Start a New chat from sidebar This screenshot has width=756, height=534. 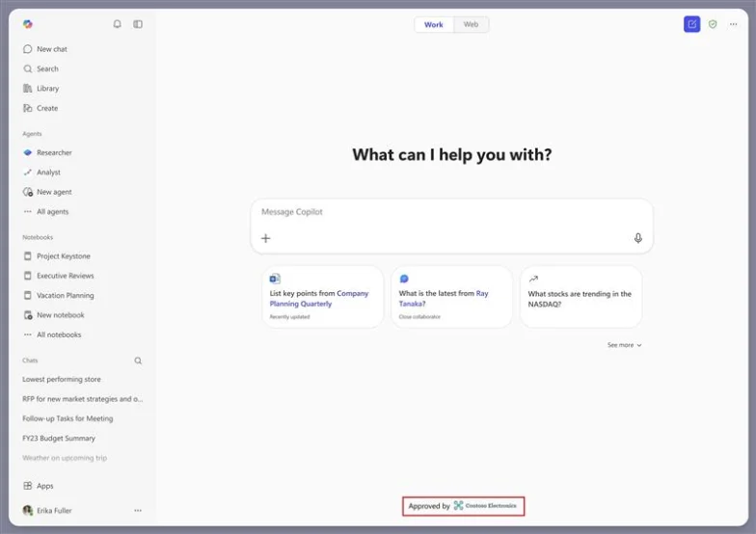tap(44, 49)
